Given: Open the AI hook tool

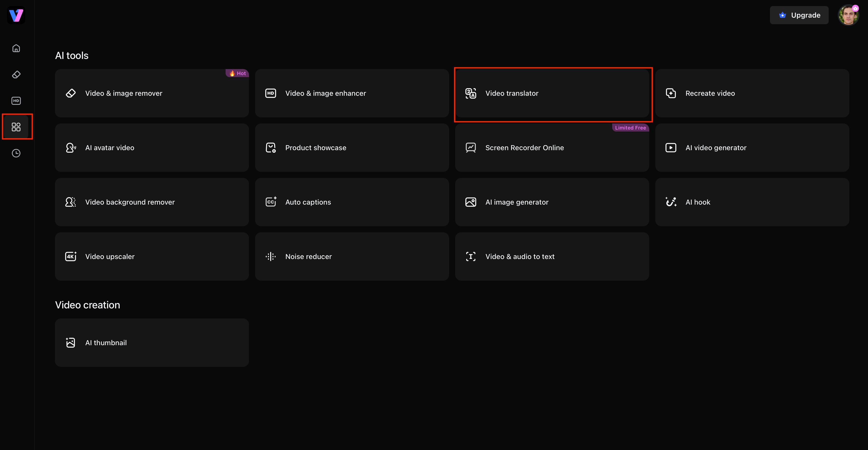Looking at the screenshot, I should (x=752, y=202).
